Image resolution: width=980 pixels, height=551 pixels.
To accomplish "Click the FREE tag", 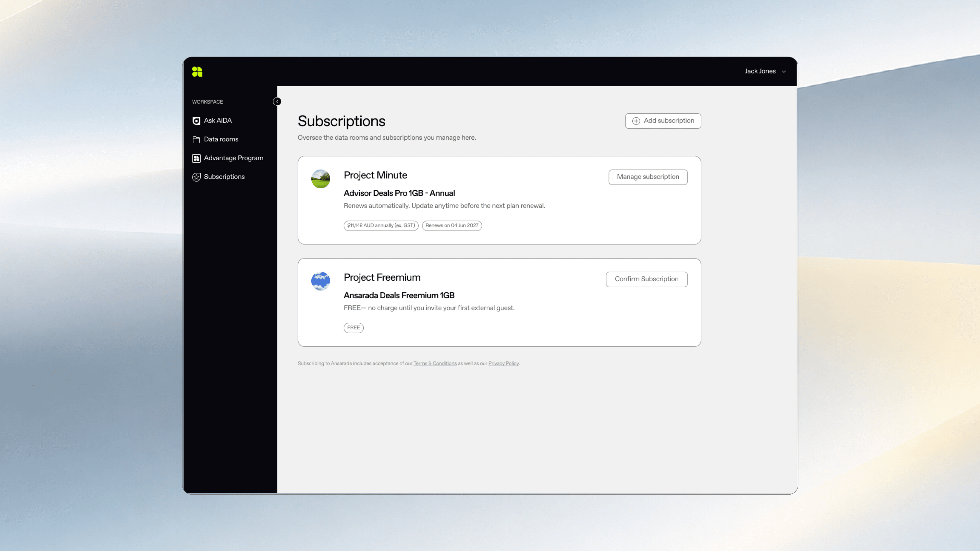I will point(353,328).
